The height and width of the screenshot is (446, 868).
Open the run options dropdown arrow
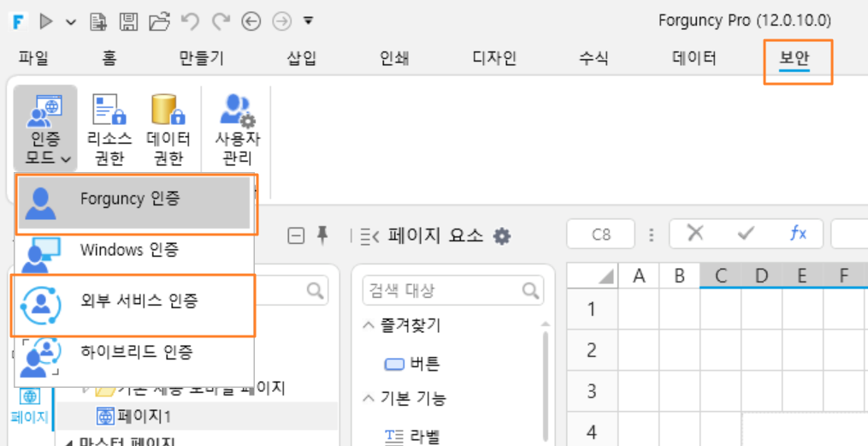[x=71, y=22]
